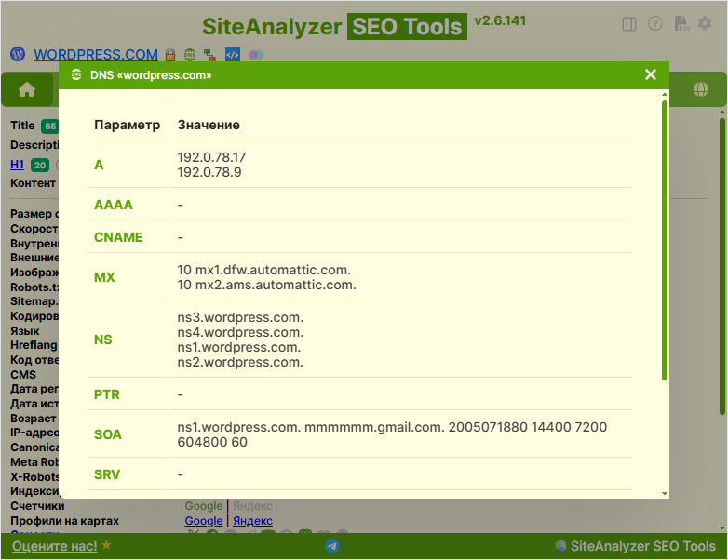Click the DNS globe icon beside domain
The height and width of the screenshot is (560, 728).
[x=189, y=55]
